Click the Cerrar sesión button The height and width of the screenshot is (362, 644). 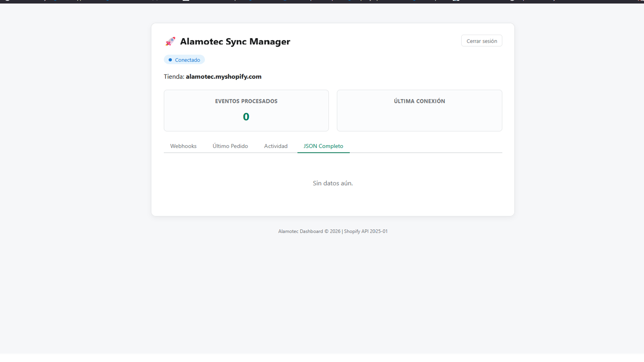click(x=481, y=41)
